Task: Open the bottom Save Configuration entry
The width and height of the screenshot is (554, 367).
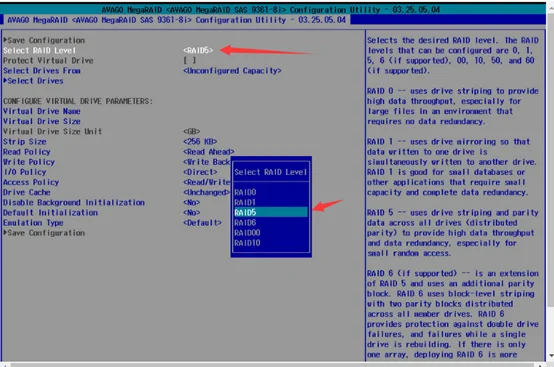Action: pyautogui.click(x=44, y=233)
